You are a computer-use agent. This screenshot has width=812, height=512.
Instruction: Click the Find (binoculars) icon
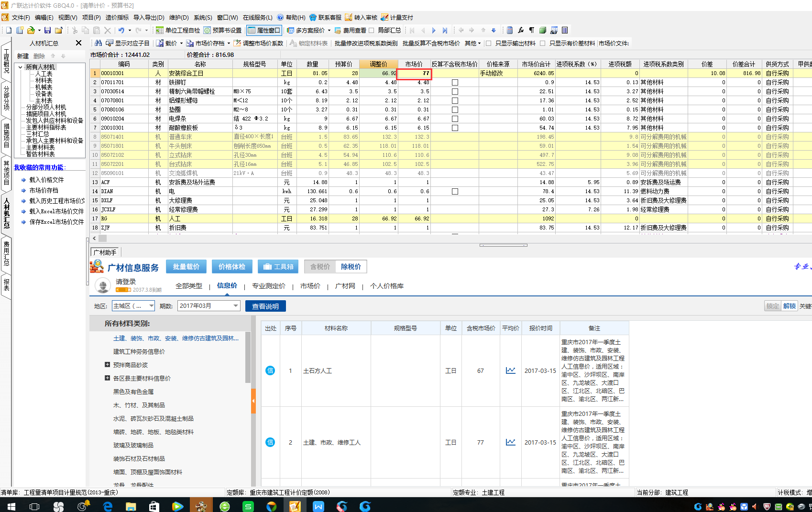(x=98, y=43)
